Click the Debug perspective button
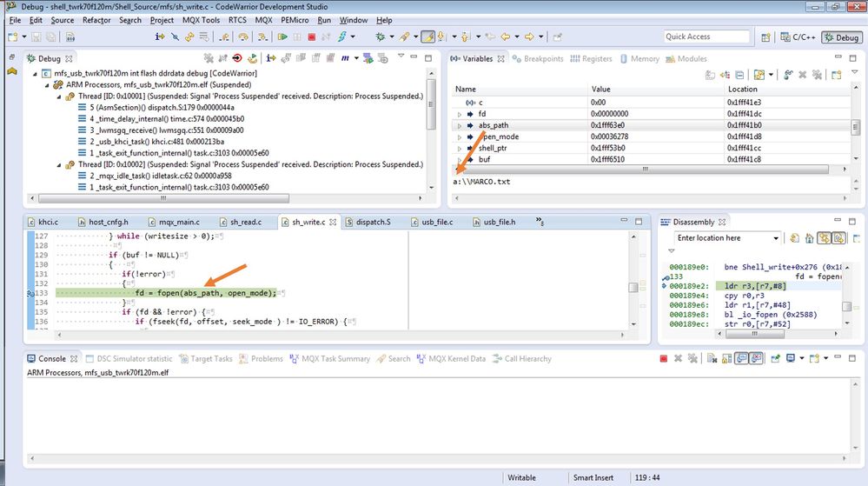 tap(841, 37)
